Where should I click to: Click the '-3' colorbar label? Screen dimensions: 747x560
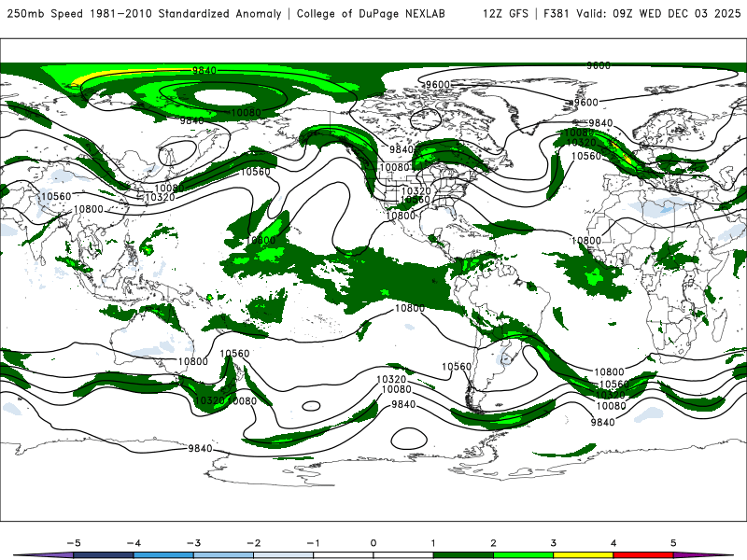(193, 543)
